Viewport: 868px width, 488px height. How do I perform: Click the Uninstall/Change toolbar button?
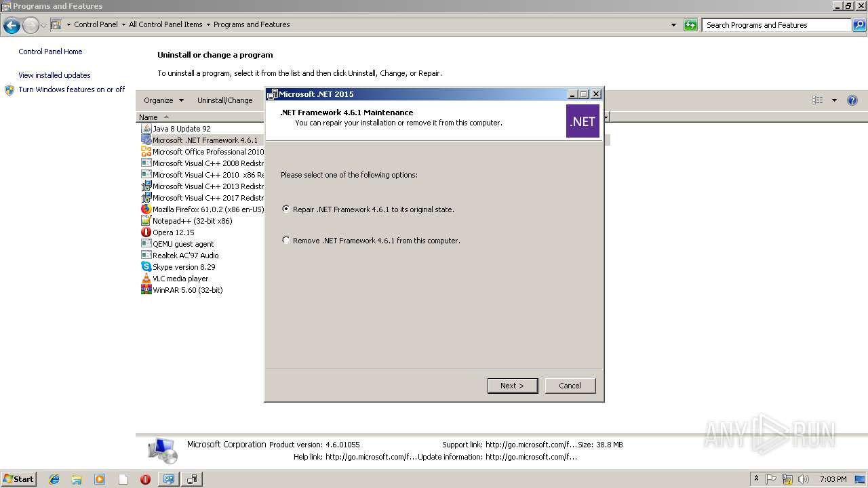tap(224, 100)
